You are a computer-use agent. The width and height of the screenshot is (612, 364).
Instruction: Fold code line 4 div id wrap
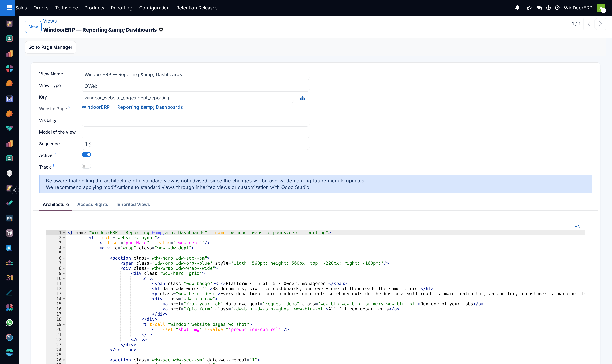[64, 248]
